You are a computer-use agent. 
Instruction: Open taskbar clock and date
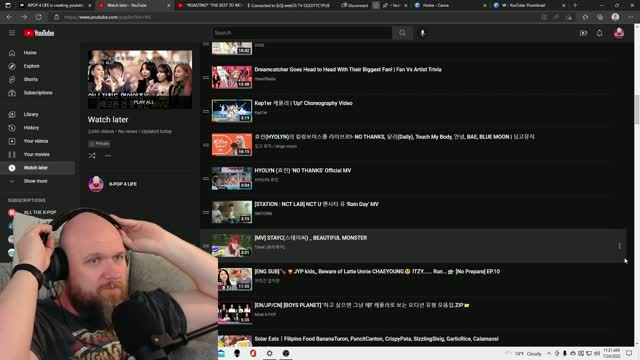[611, 353]
